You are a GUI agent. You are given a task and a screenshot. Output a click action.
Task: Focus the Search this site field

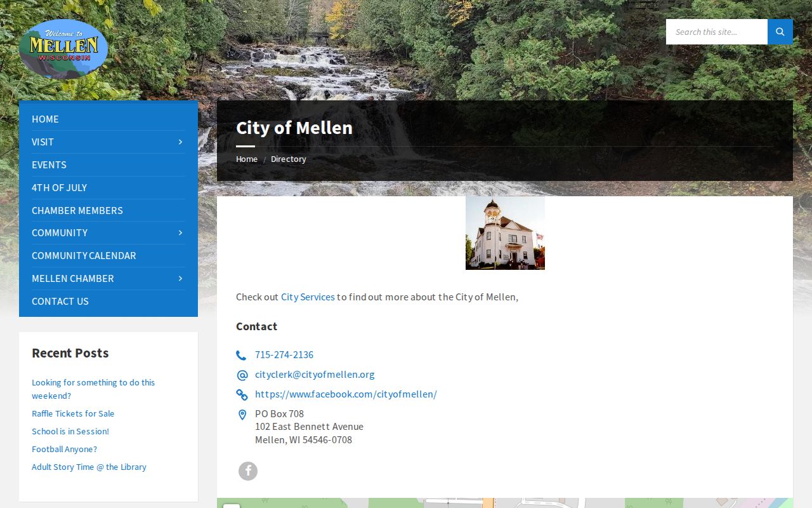pos(717,32)
